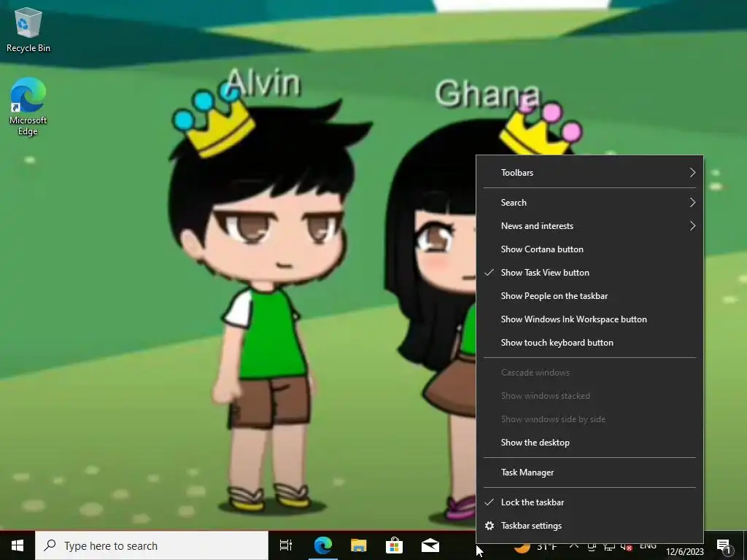The image size is (747, 560).
Task: Click the Task View taskbar icon
Action: [x=286, y=545]
